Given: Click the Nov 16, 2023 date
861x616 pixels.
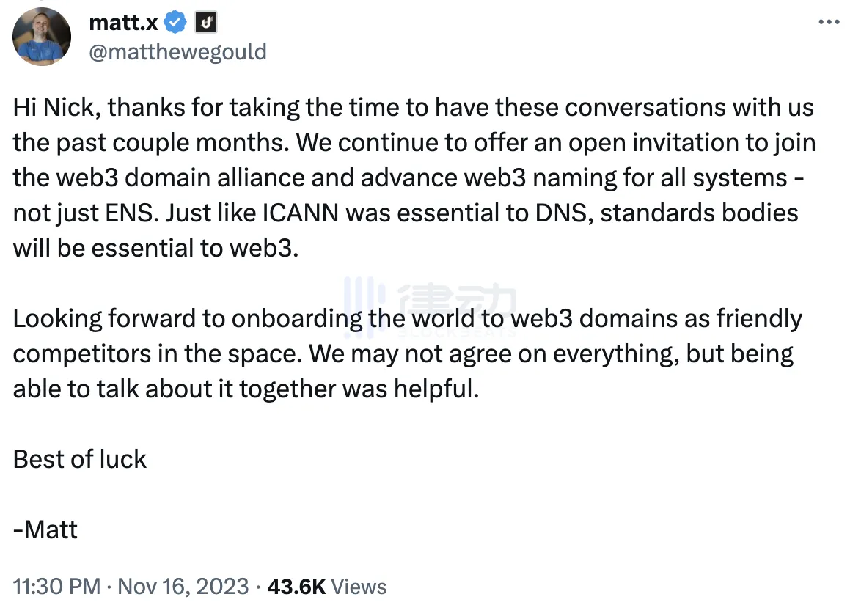Looking at the screenshot, I should 183,587.
